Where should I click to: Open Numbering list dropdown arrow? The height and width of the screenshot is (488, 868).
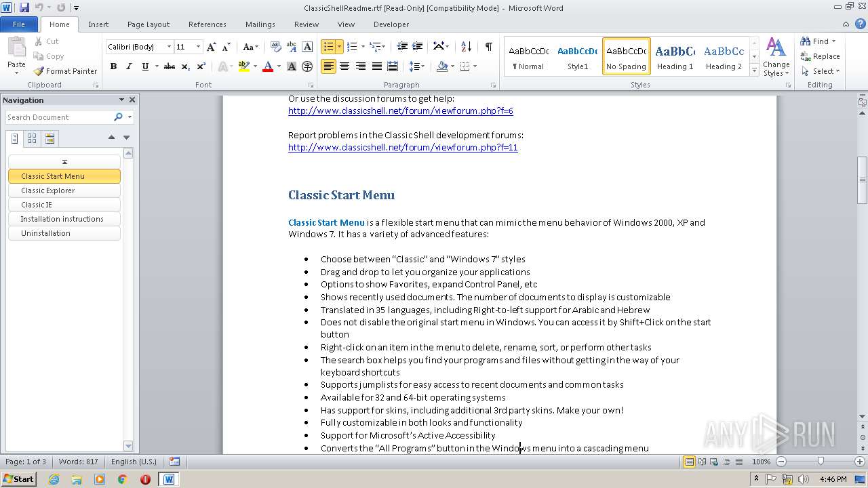(x=363, y=47)
